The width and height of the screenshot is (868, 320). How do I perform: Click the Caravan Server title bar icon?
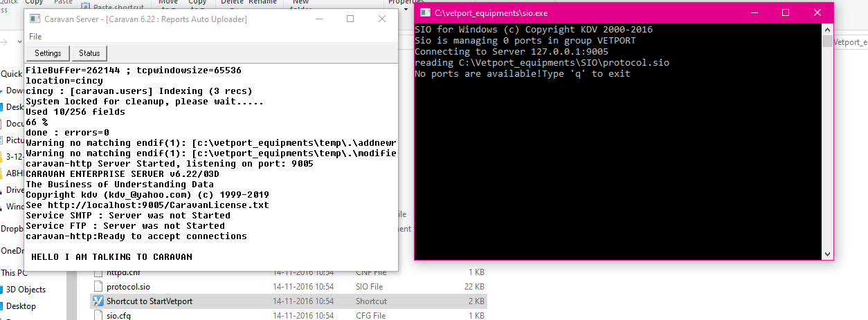point(35,19)
